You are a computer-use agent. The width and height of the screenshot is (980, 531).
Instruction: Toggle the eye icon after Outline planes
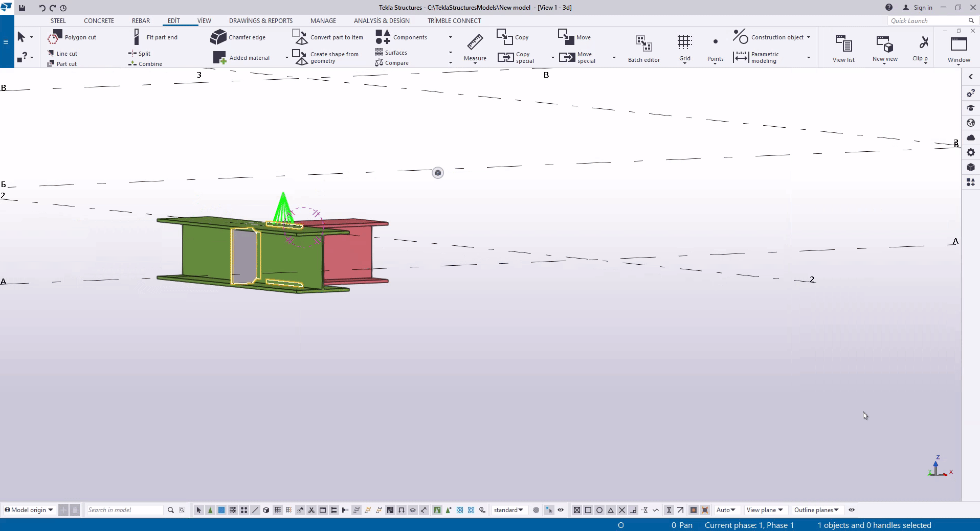(852, 510)
